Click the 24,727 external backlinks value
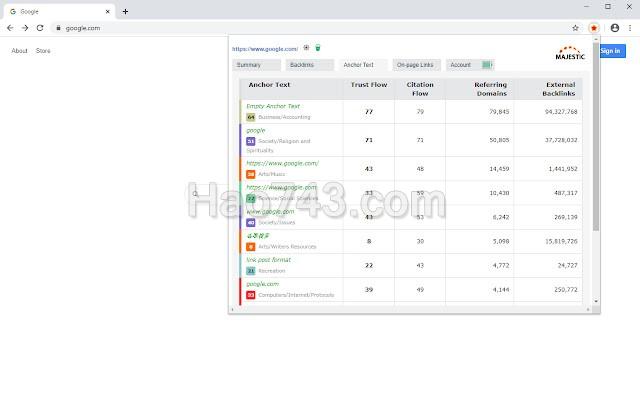Screen dimensions: 640x400 coord(567,265)
